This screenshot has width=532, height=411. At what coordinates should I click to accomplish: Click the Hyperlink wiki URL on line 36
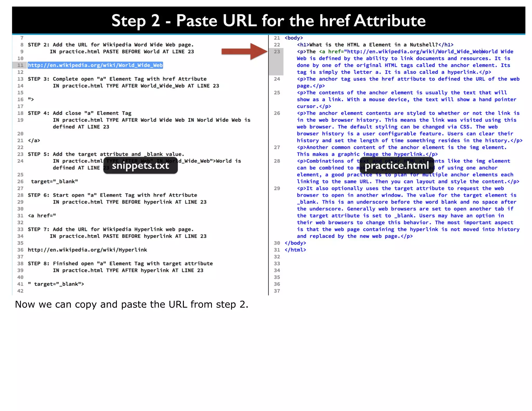(87, 250)
